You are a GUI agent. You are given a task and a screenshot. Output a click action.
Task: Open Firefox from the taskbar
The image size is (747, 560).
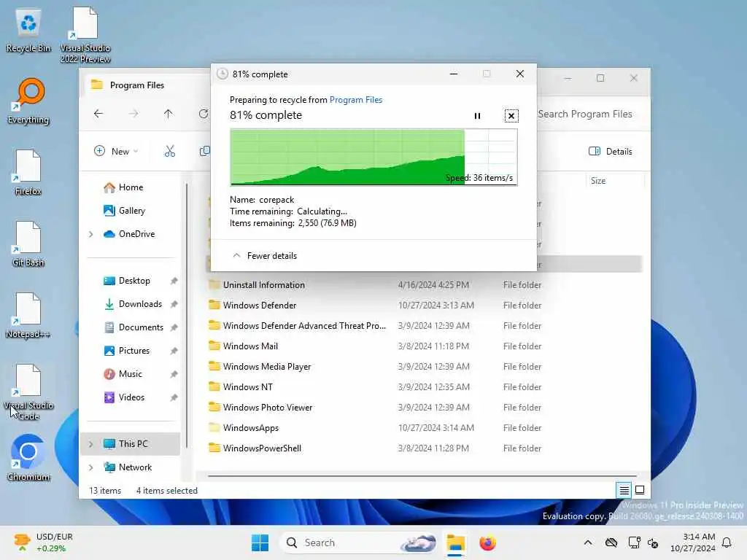[x=487, y=542]
